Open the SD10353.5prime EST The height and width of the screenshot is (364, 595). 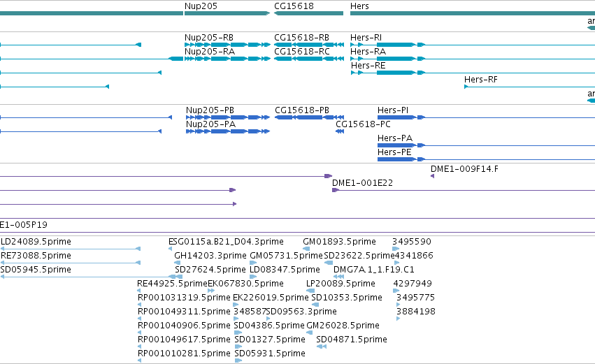347,298
